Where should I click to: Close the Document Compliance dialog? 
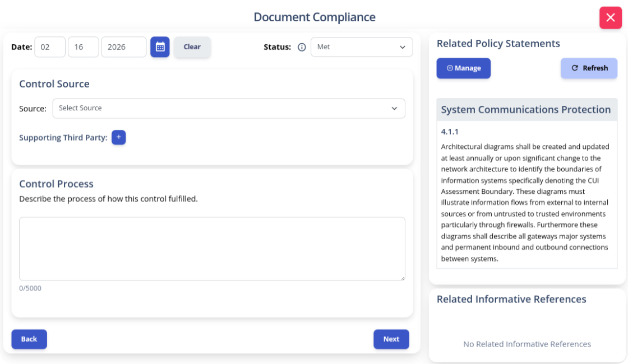611,17
